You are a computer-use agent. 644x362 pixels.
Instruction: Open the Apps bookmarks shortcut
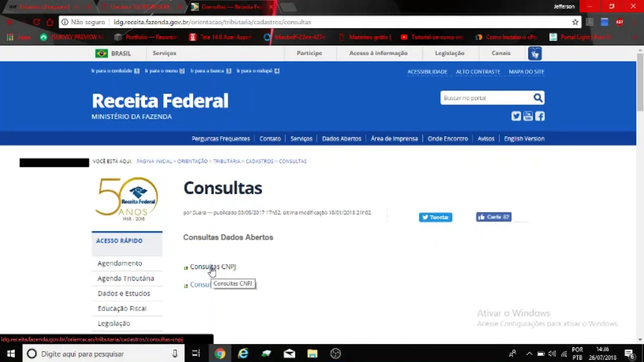tap(18, 37)
